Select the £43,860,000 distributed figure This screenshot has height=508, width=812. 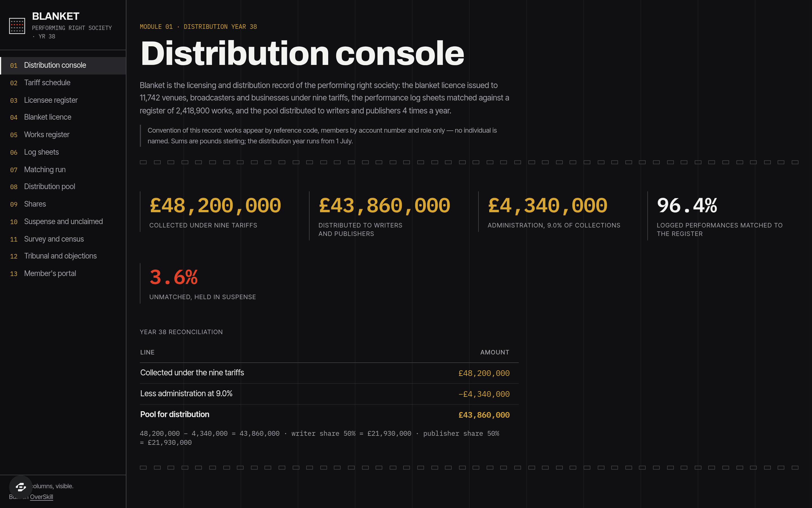(x=385, y=205)
